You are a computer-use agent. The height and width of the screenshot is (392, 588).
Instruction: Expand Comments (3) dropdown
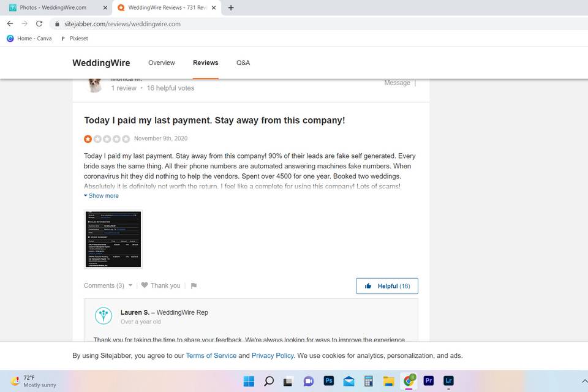[x=108, y=285]
